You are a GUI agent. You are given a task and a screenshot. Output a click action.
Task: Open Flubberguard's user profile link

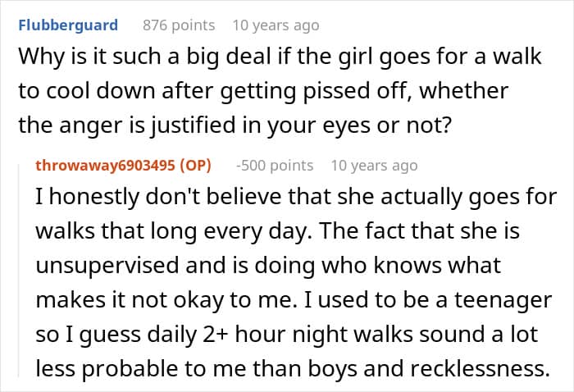[x=67, y=25]
